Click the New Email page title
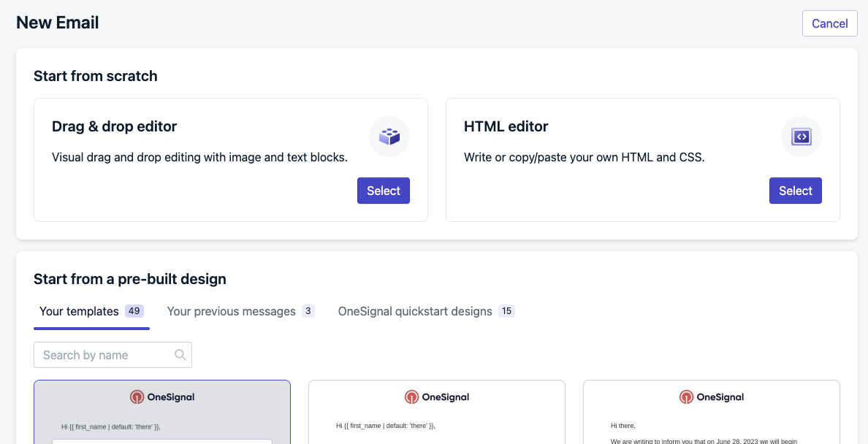 pos(58,23)
